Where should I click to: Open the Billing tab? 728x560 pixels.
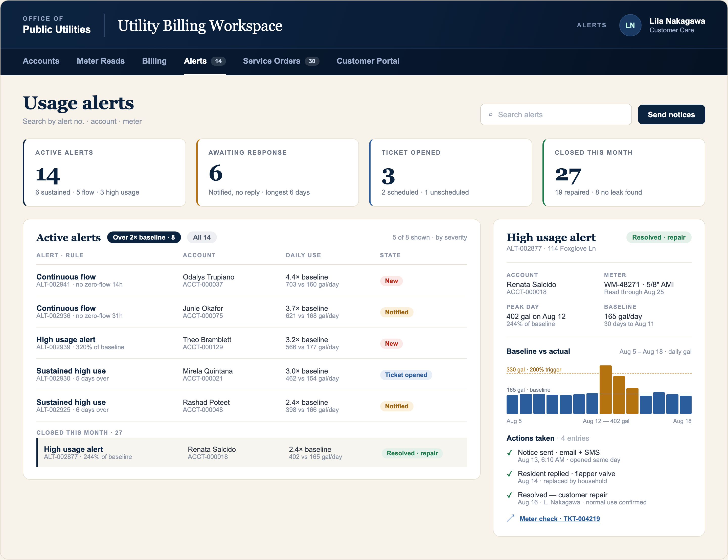(x=154, y=61)
